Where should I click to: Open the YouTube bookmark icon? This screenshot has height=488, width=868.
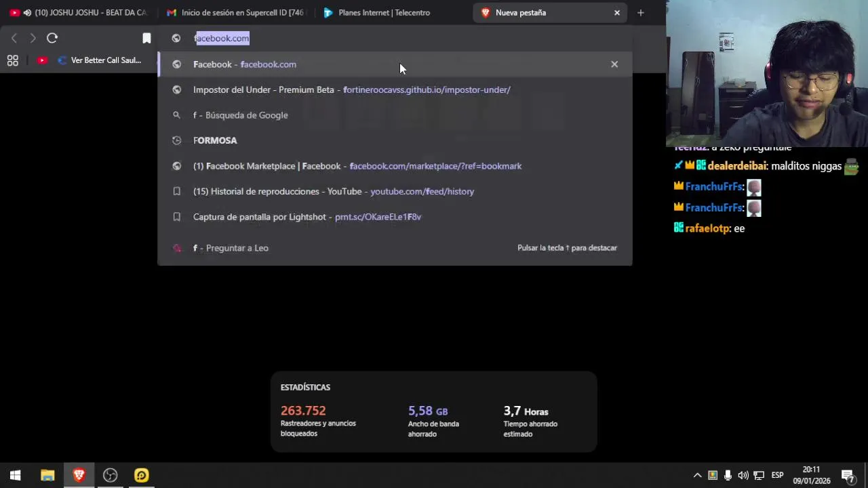point(42,60)
